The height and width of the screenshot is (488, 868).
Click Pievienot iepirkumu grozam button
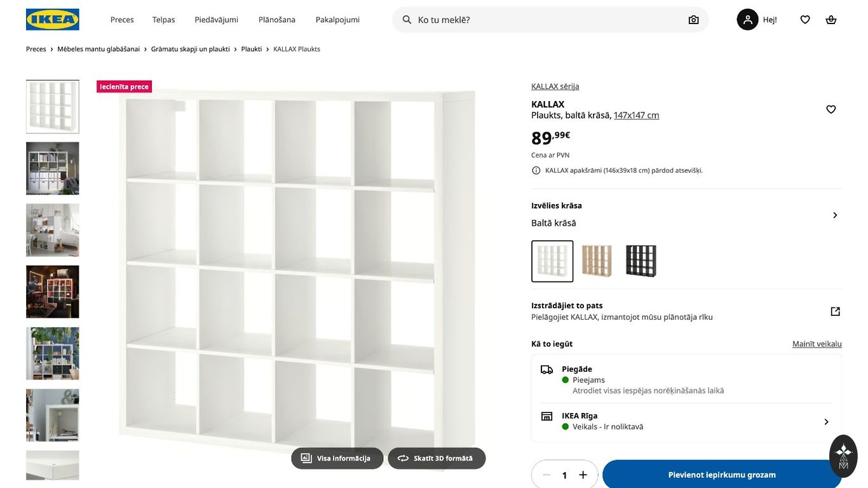[722, 475]
